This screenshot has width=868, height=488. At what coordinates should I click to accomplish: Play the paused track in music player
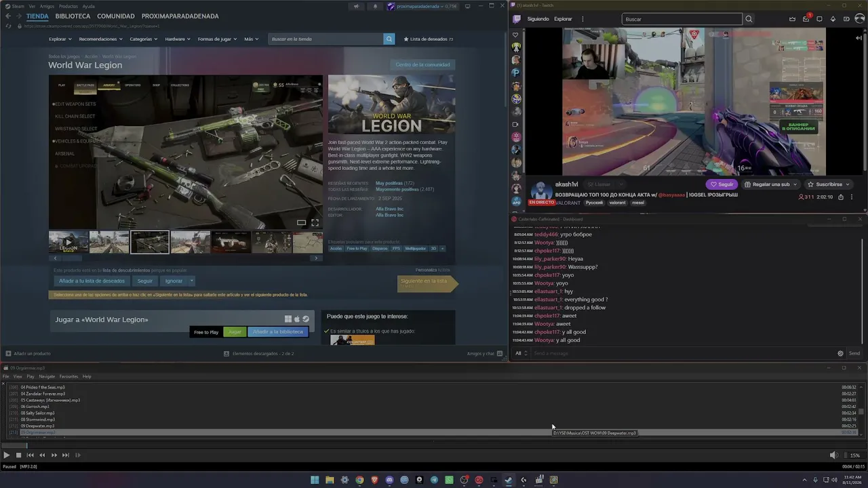pos(7,455)
